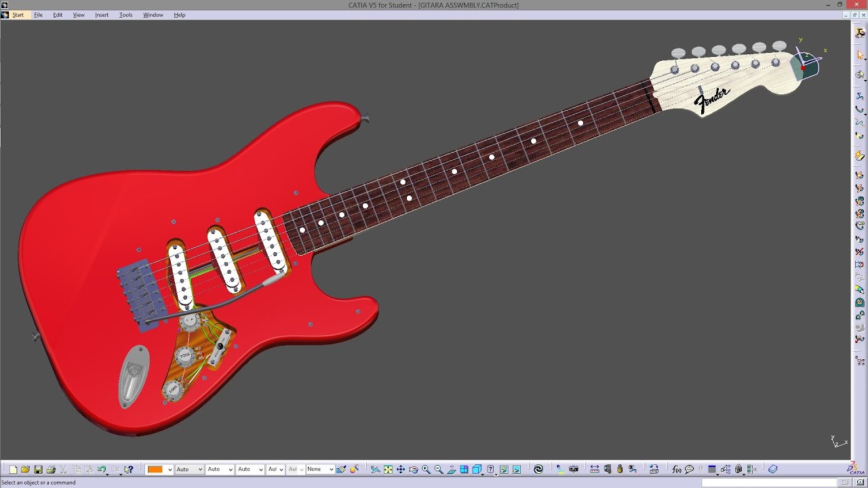Click the Zoom Out magnifier icon
The width and height of the screenshot is (868, 488).
pyautogui.click(x=439, y=469)
